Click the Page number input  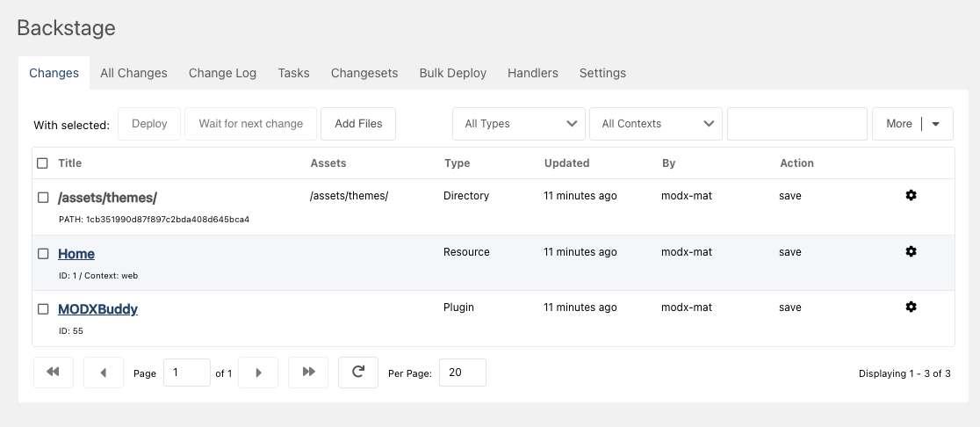click(x=187, y=373)
